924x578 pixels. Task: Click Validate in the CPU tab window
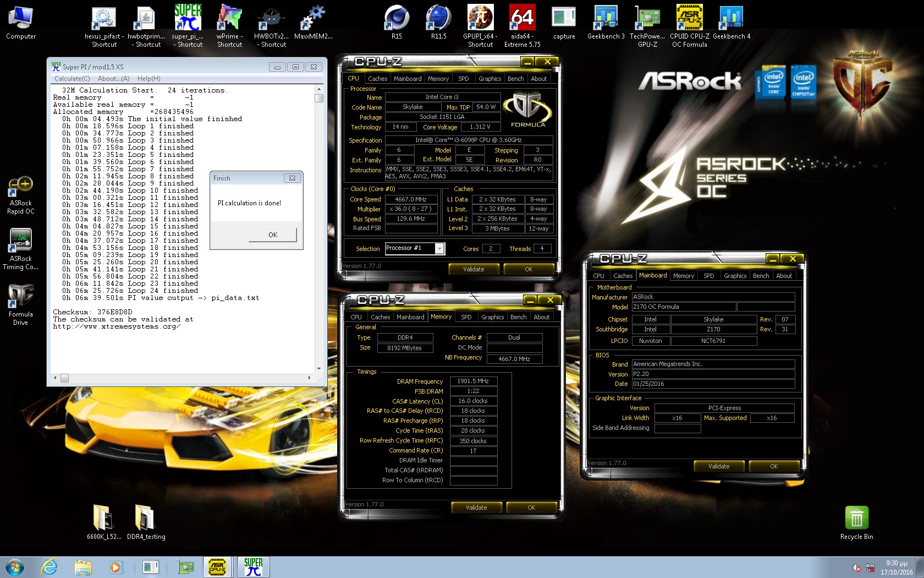coord(474,269)
